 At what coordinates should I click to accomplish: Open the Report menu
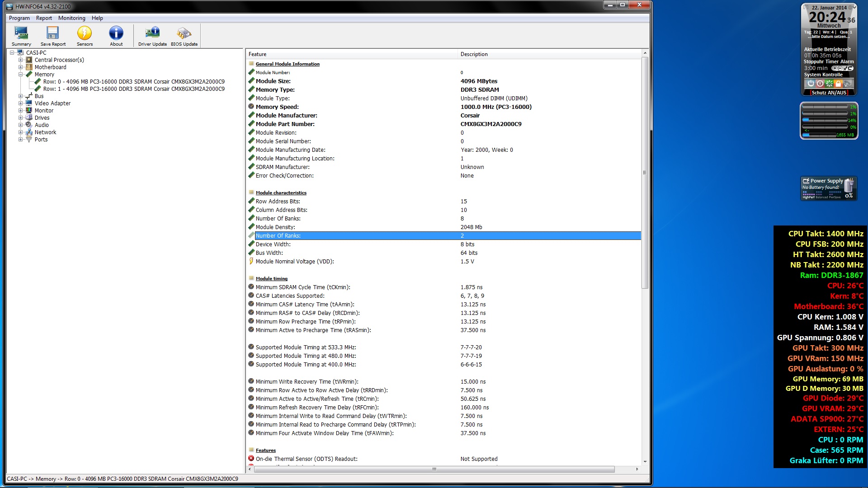tap(44, 18)
